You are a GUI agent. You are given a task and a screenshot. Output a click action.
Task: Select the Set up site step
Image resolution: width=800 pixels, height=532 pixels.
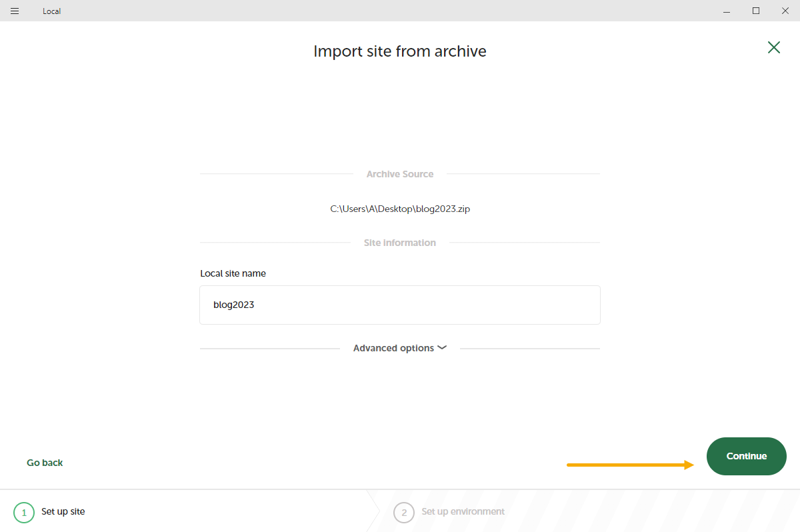63,511
